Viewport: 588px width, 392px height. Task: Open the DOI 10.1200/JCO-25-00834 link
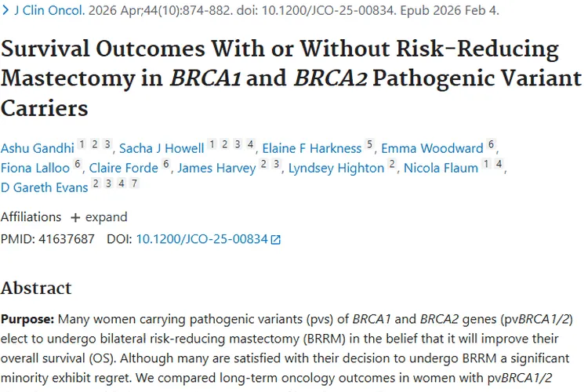201,239
